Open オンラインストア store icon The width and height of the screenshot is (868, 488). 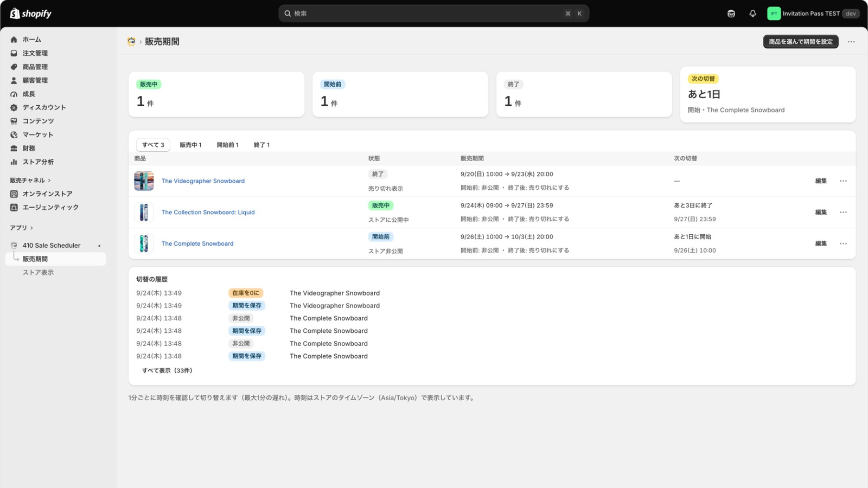(x=14, y=194)
